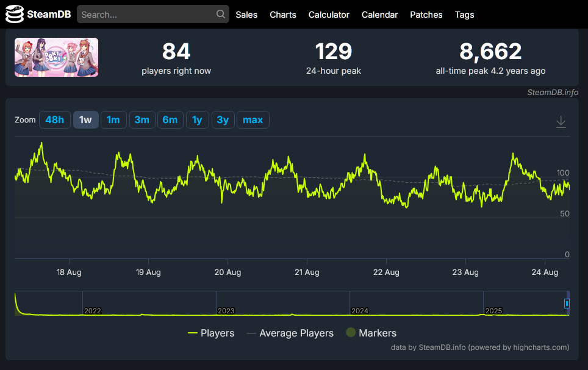Click the 2024 label in navigator timeline
Image resolution: width=588 pixels, height=370 pixels.
(360, 311)
